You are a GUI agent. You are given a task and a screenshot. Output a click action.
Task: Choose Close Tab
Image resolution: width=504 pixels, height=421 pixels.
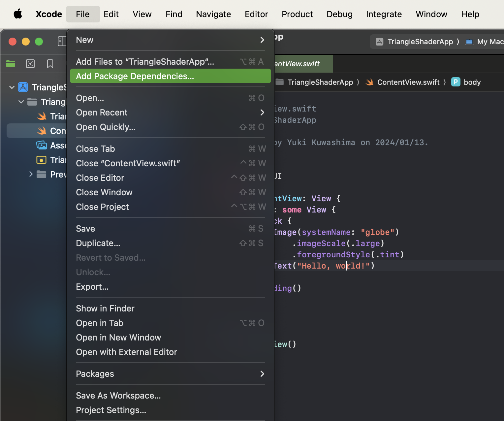[171, 149]
